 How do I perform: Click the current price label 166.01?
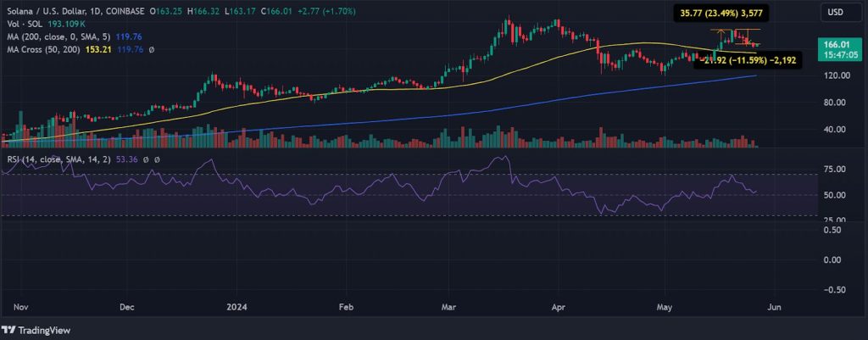coord(837,45)
